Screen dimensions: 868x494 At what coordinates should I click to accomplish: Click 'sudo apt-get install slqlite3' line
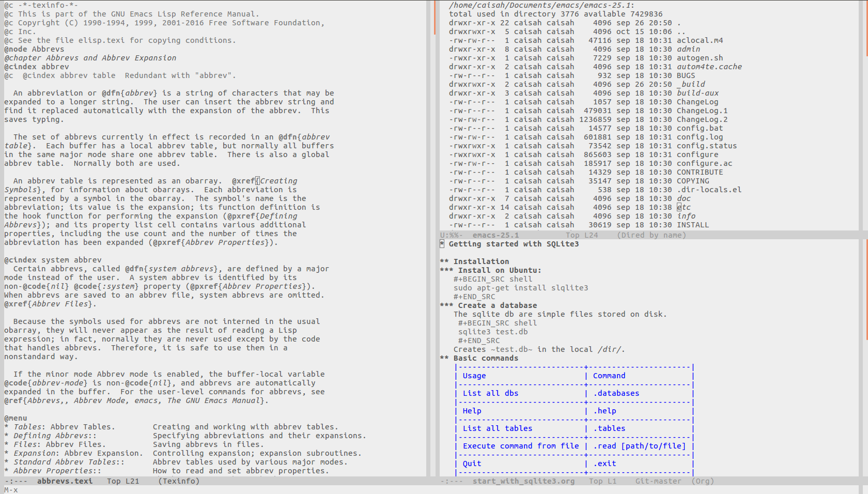[x=521, y=288]
